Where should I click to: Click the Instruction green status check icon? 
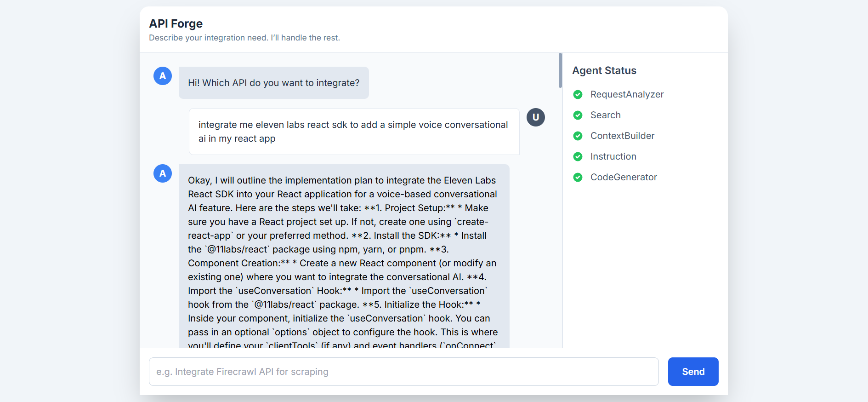tap(578, 157)
